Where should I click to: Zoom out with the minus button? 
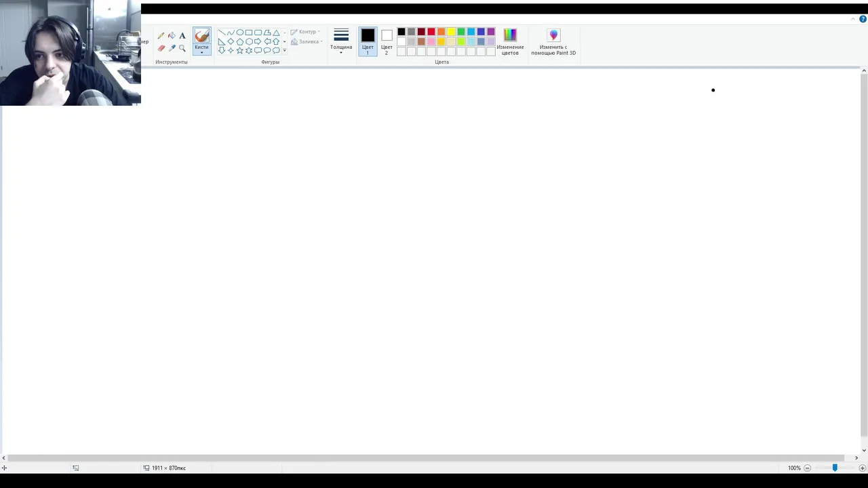807,468
